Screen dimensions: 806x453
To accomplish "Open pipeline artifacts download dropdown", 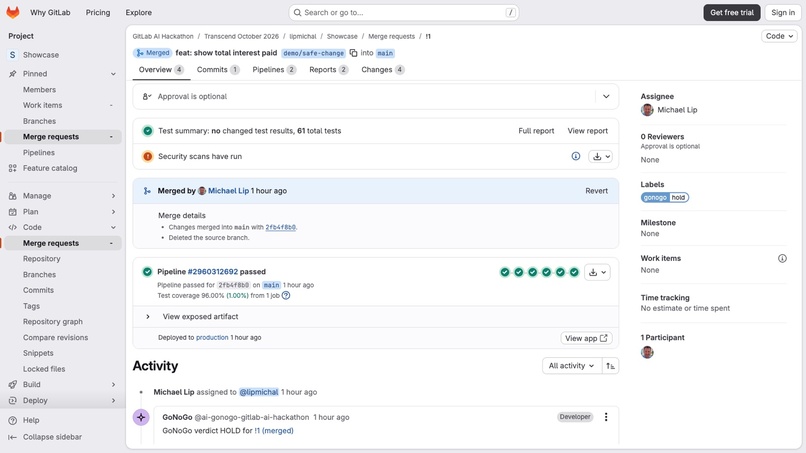I will (597, 273).
